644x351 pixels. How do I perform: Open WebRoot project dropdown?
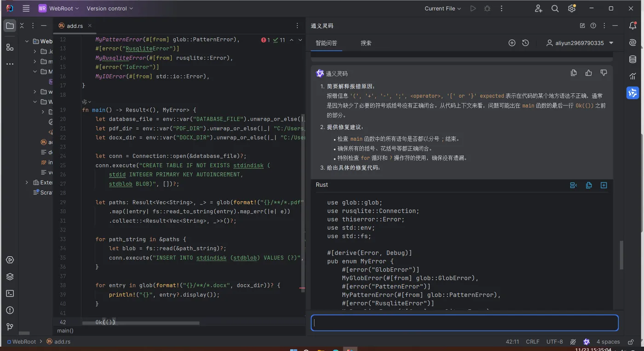click(59, 8)
